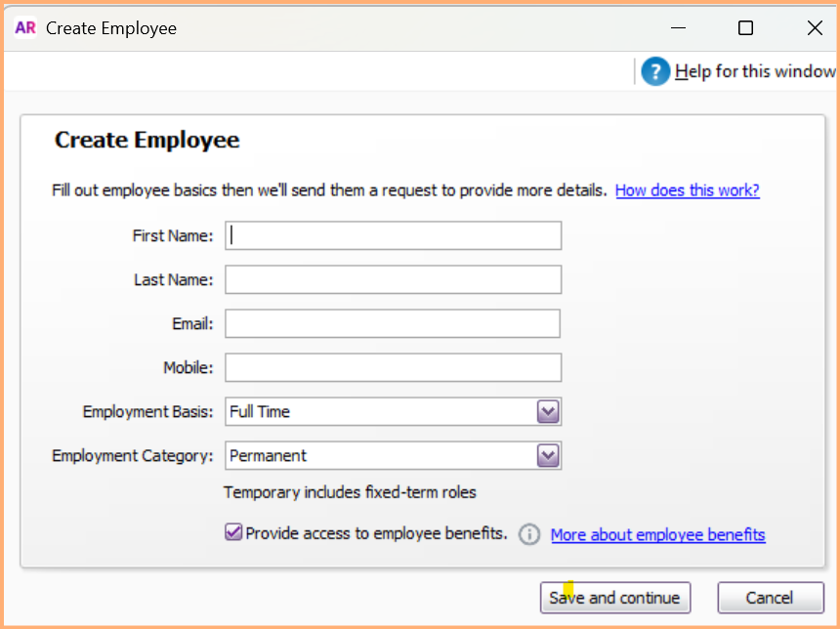
Task: Click the blue question mark help icon
Action: point(655,71)
